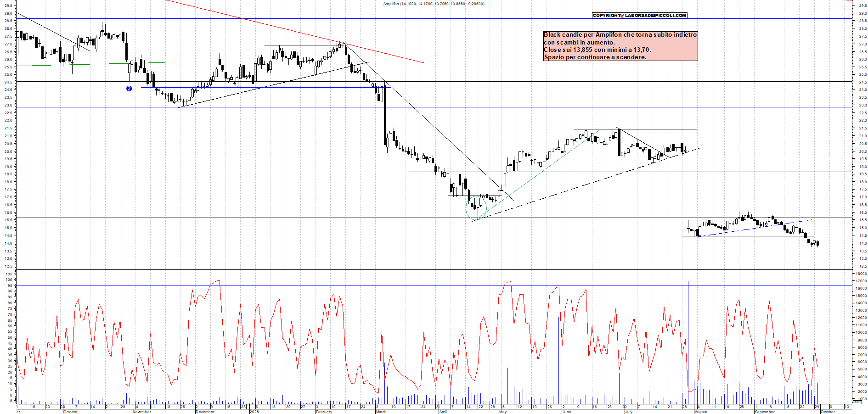Screen dimensions: 868x414
Task: Select the November label on the time axis
Action: [141, 412]
